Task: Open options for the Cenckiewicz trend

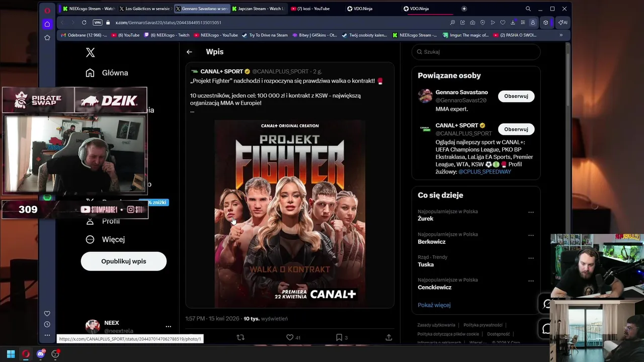Action: 531,281
